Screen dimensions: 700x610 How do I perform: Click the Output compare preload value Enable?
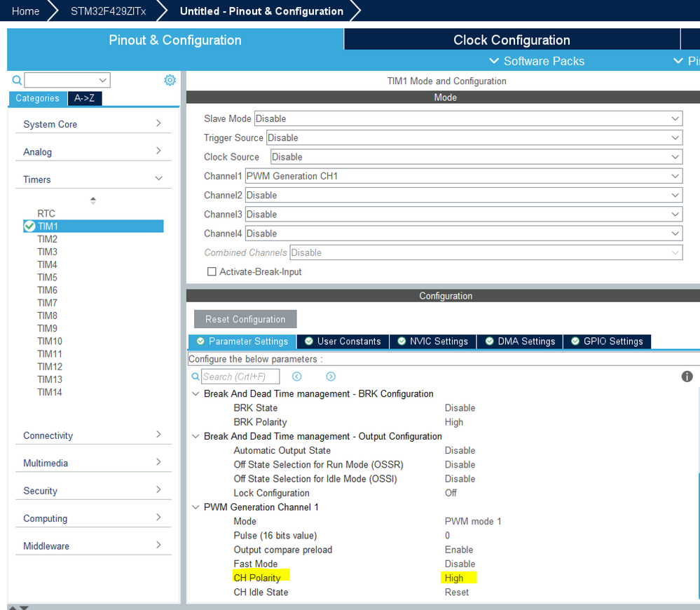point(459,550)
